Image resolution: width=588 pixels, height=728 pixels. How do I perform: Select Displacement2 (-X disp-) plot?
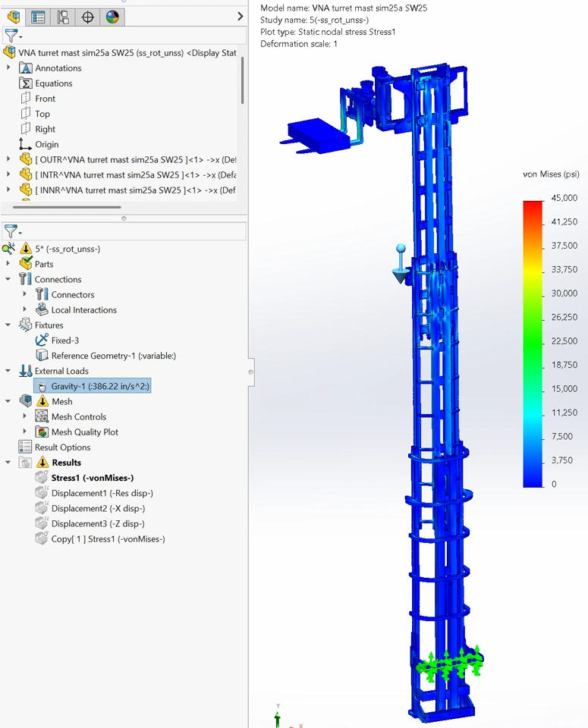[98, 508]
